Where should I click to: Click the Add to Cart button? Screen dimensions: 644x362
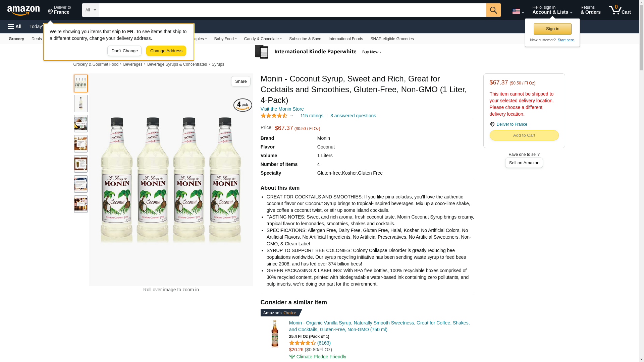point(524,135)
